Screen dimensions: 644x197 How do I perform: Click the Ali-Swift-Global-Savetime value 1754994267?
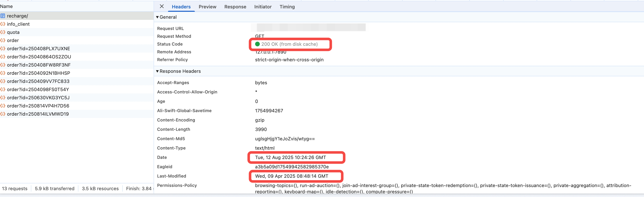[269, 111]
